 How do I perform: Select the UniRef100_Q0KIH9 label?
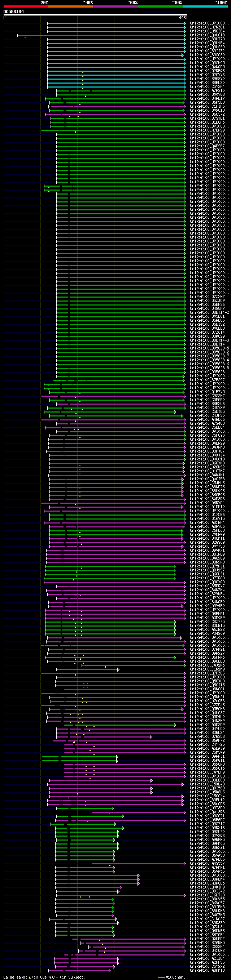click(x=208, y=887)
